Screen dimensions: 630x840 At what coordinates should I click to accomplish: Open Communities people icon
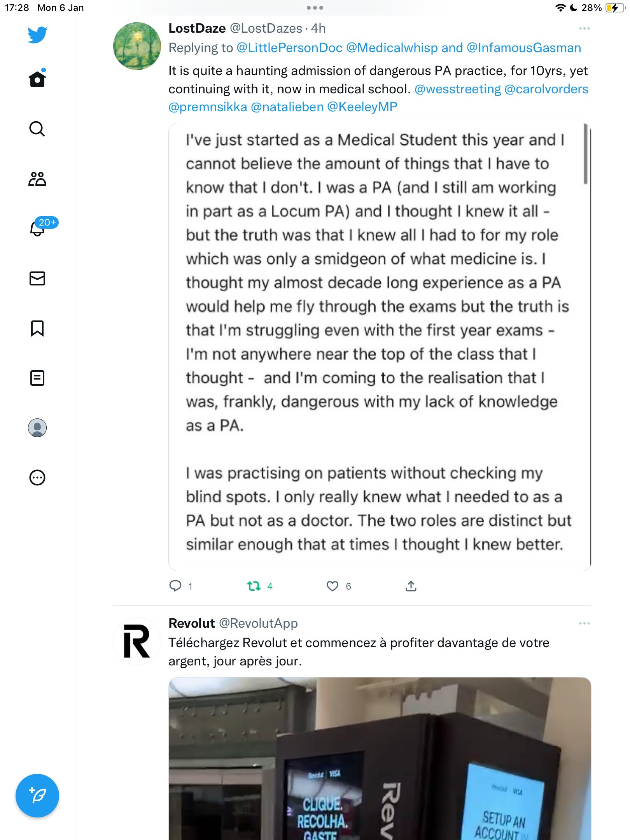coord(37,179)
